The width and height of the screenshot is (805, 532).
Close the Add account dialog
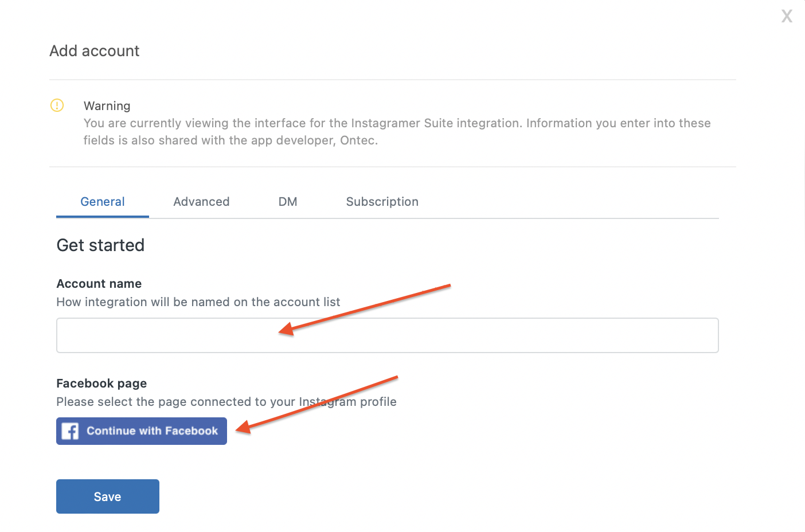[x=787, y=16]
